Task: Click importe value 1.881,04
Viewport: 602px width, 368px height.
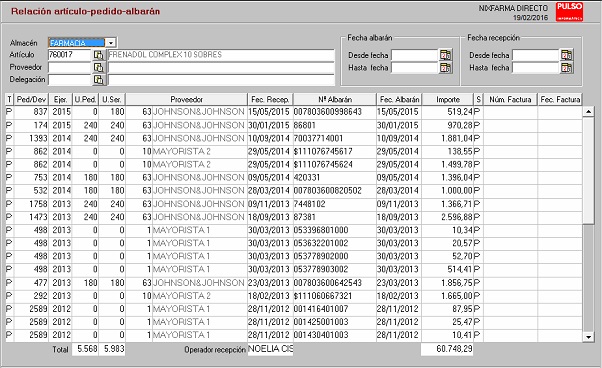Action: [x=456, y=138]
